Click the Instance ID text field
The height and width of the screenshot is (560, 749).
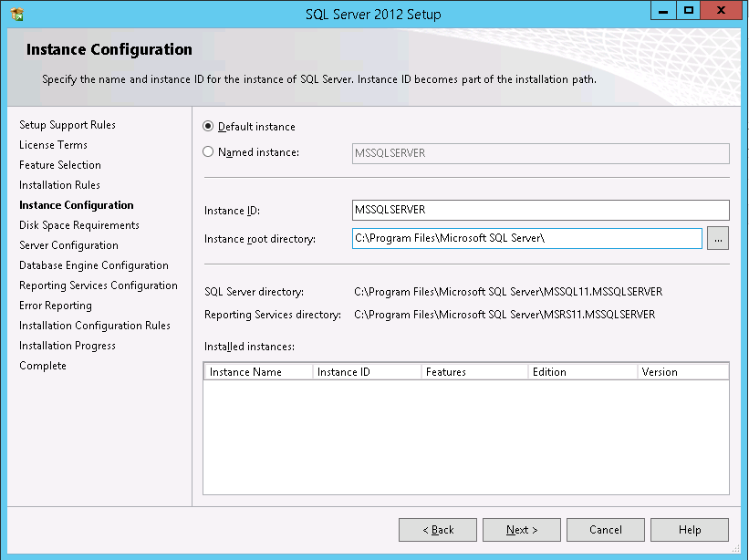(541, 210)
